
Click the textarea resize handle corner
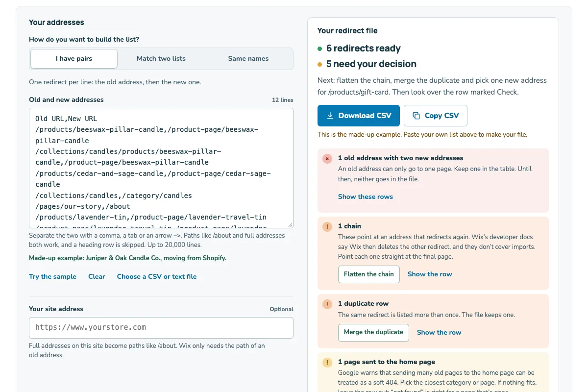click(x=290, y=224)
